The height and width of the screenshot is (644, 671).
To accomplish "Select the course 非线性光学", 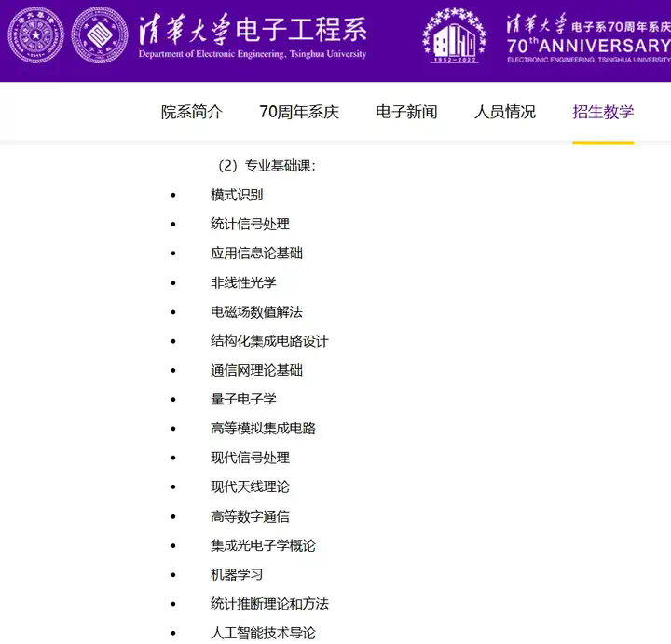I will click(243, 282).
